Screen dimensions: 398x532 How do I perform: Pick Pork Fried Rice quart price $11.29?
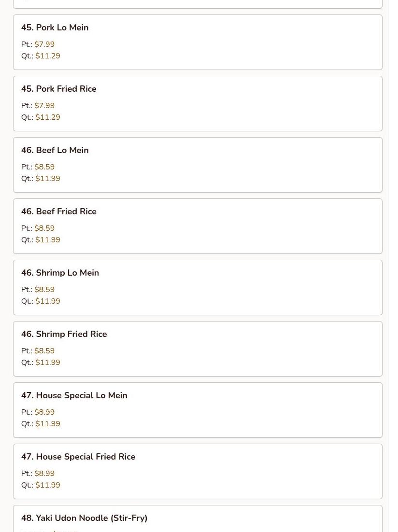48,117
